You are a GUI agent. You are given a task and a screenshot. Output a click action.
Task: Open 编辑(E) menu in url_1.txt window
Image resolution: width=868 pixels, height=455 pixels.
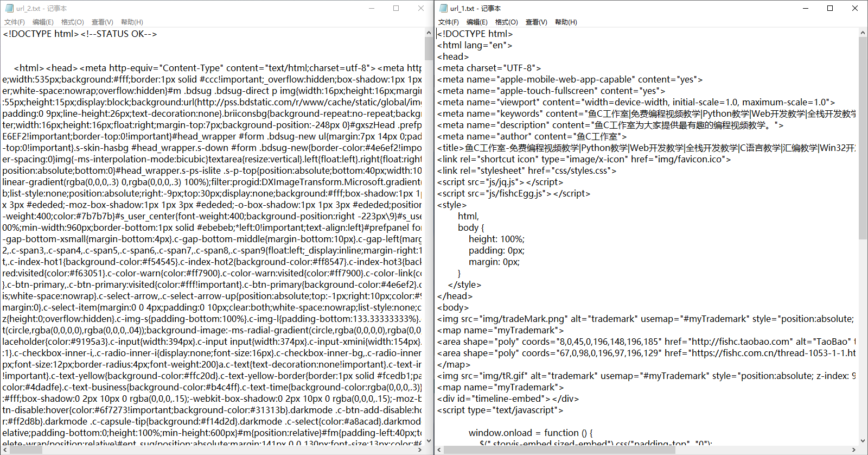(x=477, y=22)
